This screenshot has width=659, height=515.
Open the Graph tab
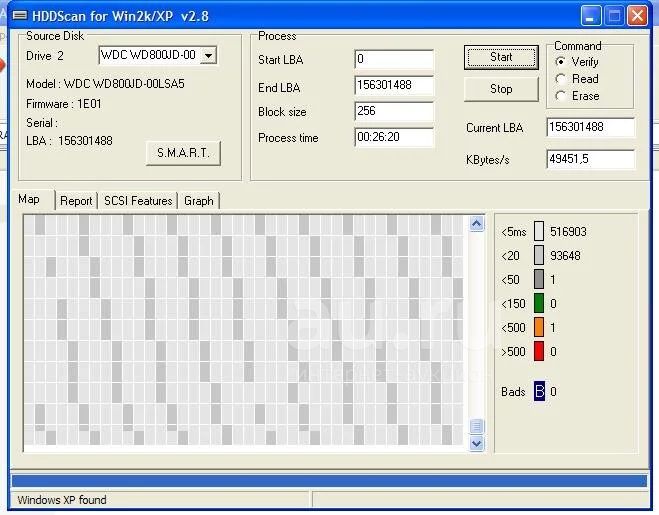(199, 201)
